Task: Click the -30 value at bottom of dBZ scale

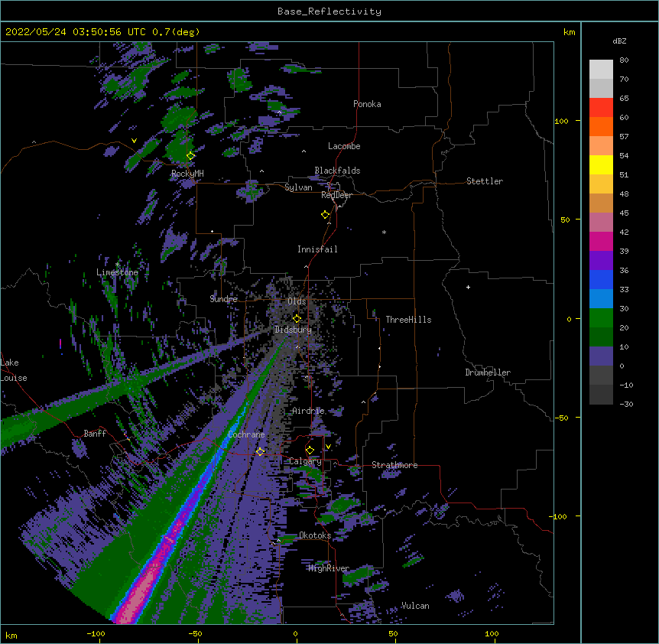Action: coord(626,404)
